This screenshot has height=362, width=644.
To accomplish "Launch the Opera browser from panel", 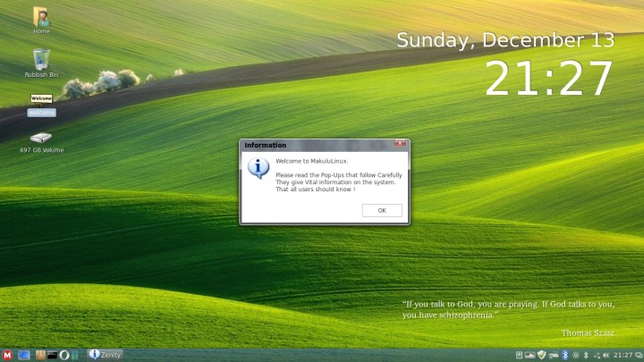I will pos(64,355).
